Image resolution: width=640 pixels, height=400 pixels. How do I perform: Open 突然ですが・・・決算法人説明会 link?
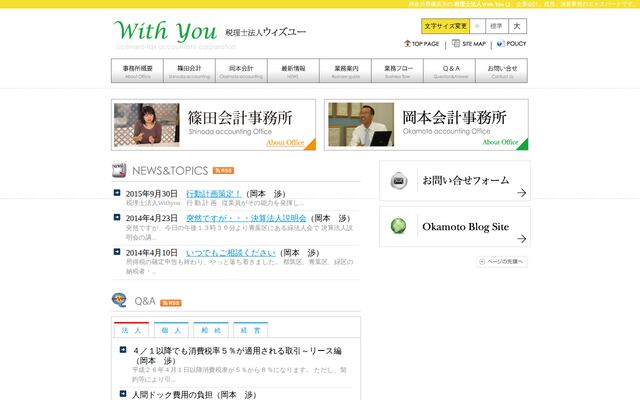pyautogui.click(x=246, y=218)
